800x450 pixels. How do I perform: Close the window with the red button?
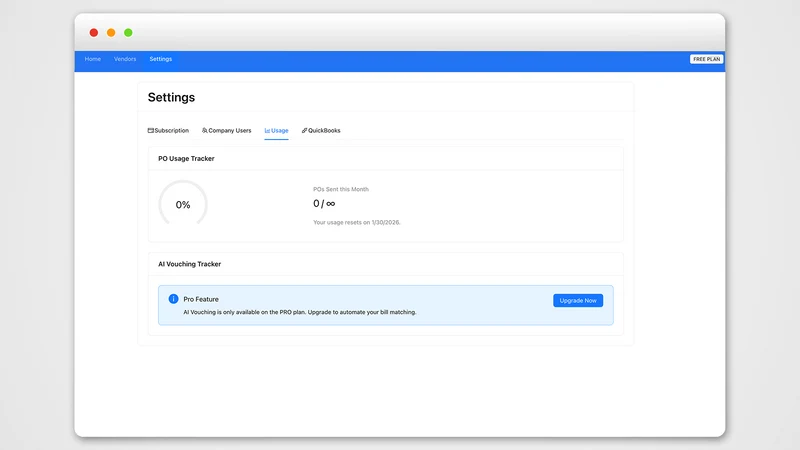[94, 33]
